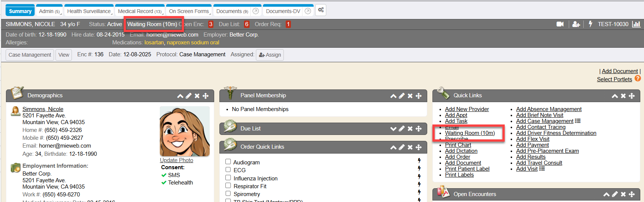Tick the Respirator Fit checkbox
Screen dimensions: 644x202
click(x=228, y=186)
